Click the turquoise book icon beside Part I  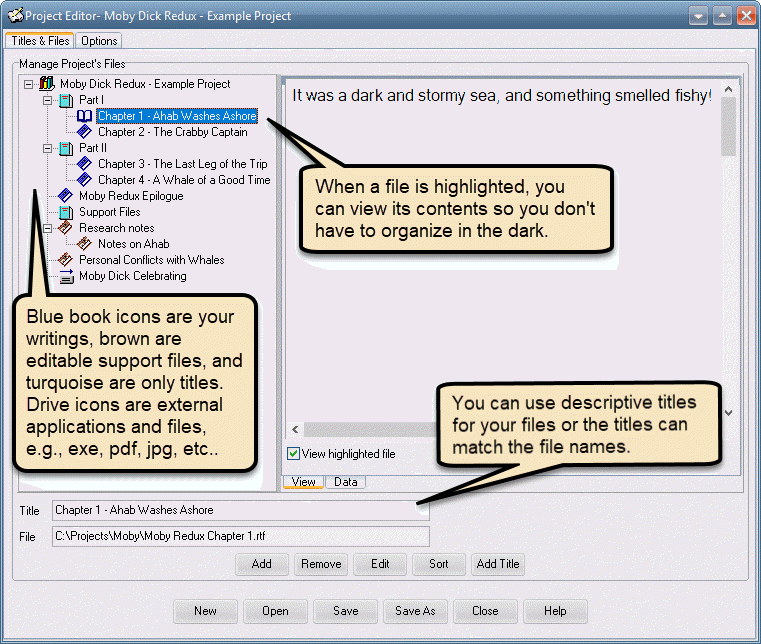[x=66, y=100]
